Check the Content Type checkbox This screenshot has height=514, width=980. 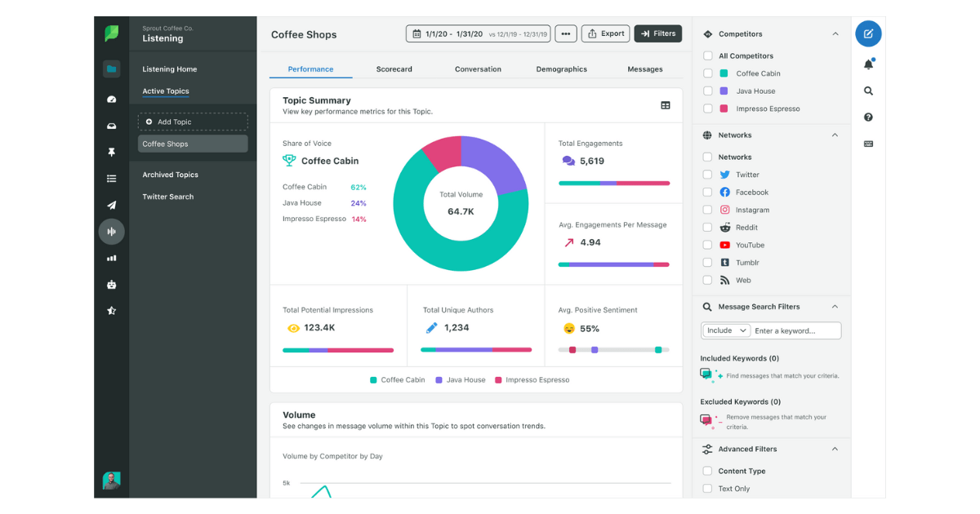(707, 471)
